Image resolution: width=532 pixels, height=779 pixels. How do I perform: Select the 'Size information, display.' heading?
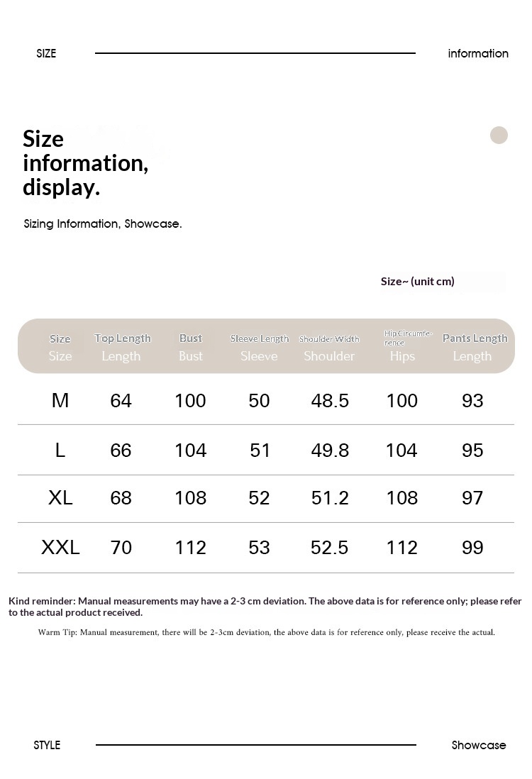tap(85, 162)
